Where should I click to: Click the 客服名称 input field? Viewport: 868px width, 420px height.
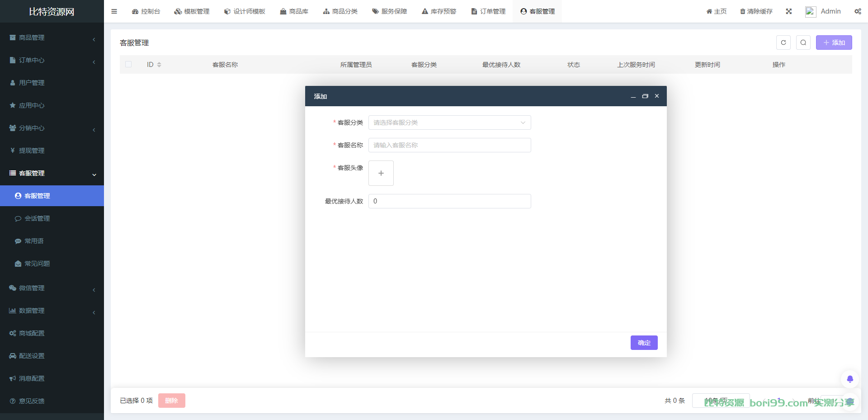450,145
